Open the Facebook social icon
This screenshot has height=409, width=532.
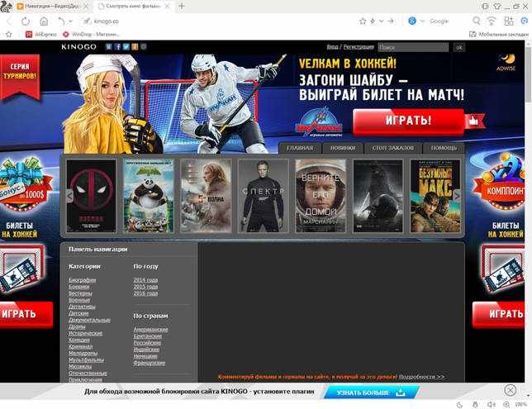[117, 47]
